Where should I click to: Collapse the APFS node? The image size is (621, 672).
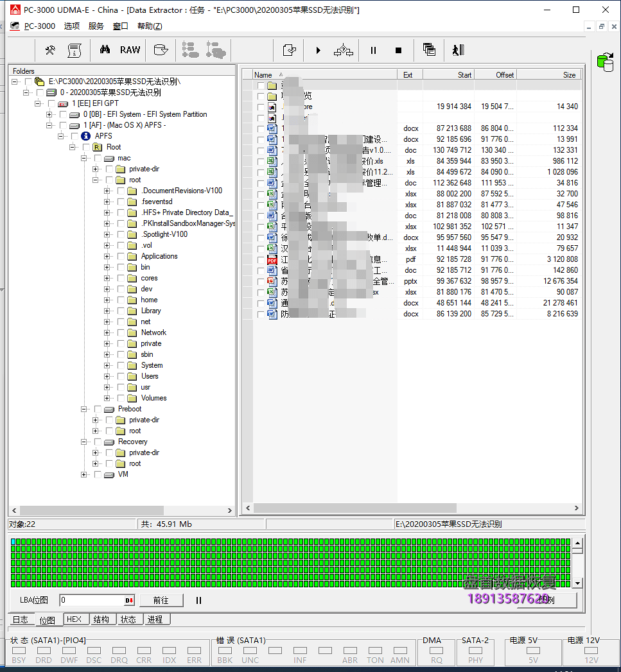pos(60,136)
